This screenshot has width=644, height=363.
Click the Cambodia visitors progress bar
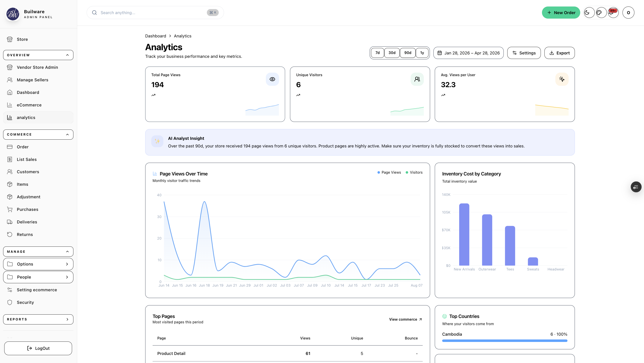tap(505, 341)
